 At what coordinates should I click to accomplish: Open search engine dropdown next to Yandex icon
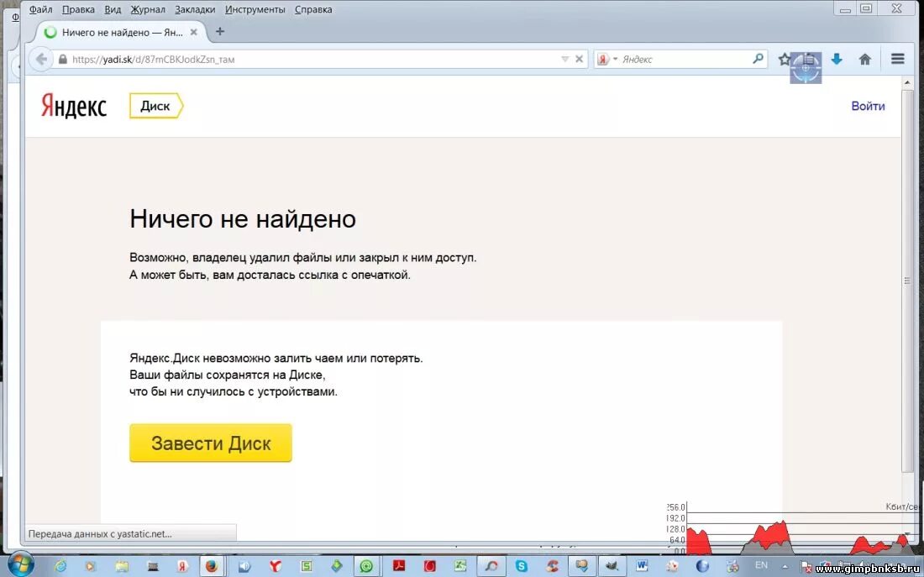tap(615, 59)
